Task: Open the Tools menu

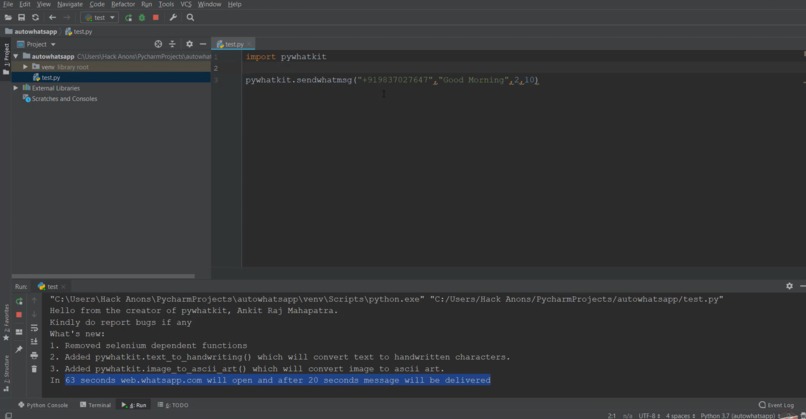Action: click(166, 4)
